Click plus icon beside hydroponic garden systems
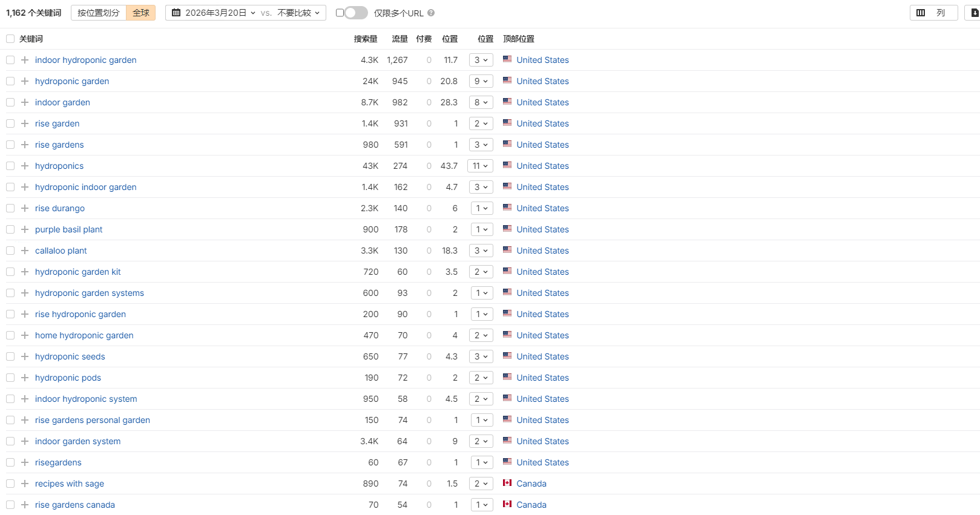980x515 pixels. pyautogui.click(x=25, y=293)
